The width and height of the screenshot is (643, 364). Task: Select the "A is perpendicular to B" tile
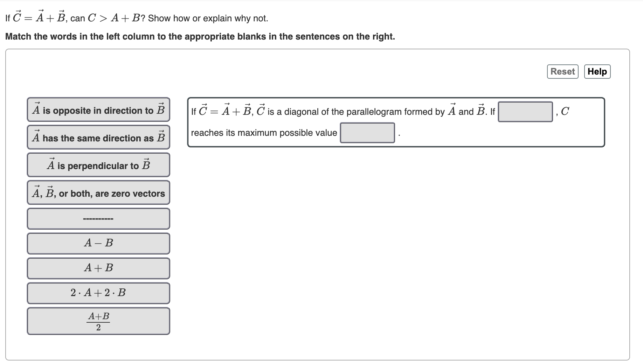coord(98,164)
